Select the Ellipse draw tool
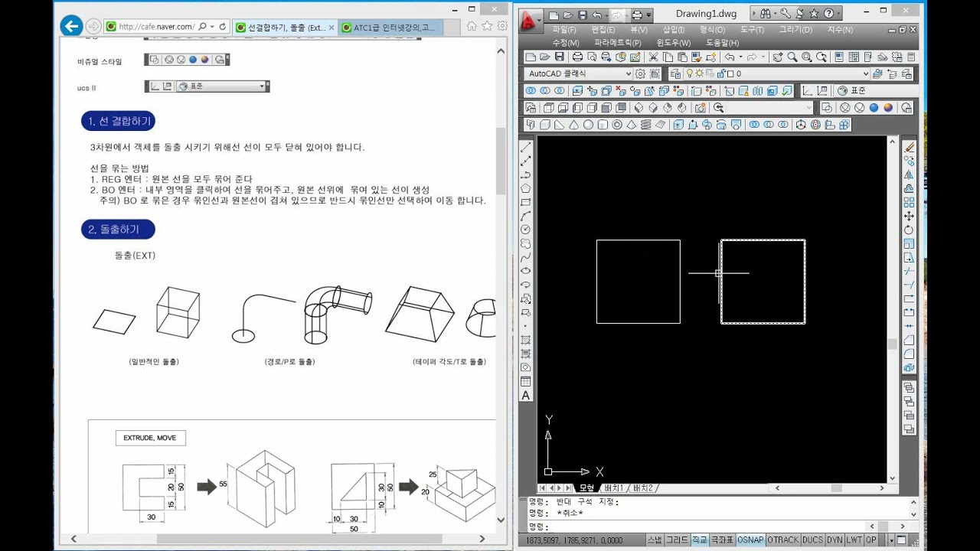This screenshot has width=980, height=551. coord(526,271)
